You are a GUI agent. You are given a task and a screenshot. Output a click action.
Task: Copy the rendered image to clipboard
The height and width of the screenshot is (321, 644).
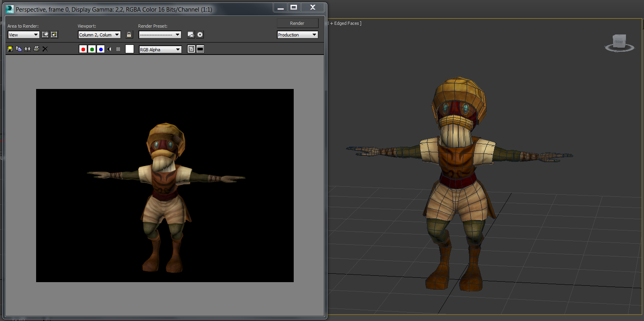(x=18, y=49)
